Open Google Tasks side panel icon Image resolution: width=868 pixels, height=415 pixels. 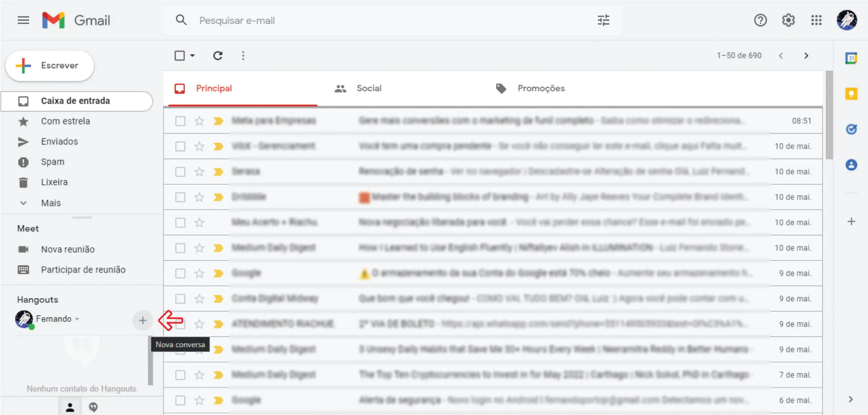(x=851, y=129)
